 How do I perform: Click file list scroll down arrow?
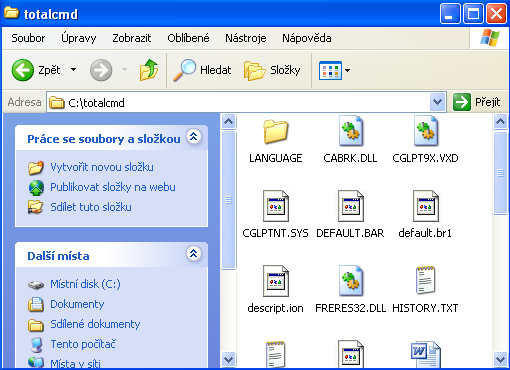500,359
